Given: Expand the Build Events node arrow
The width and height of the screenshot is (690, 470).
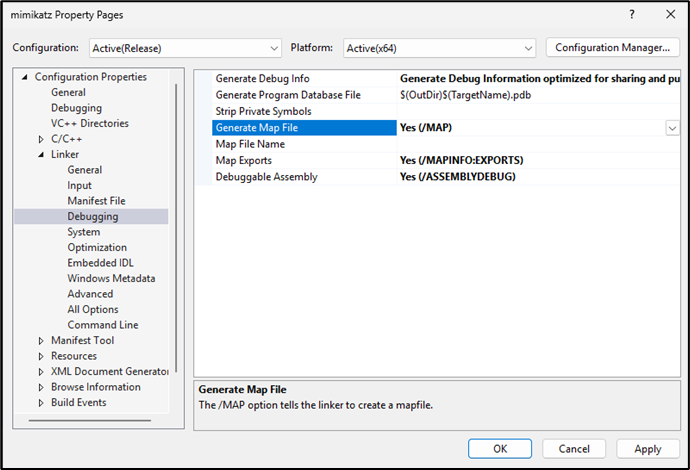Looking at the screenshot, I should coord(41,403).
